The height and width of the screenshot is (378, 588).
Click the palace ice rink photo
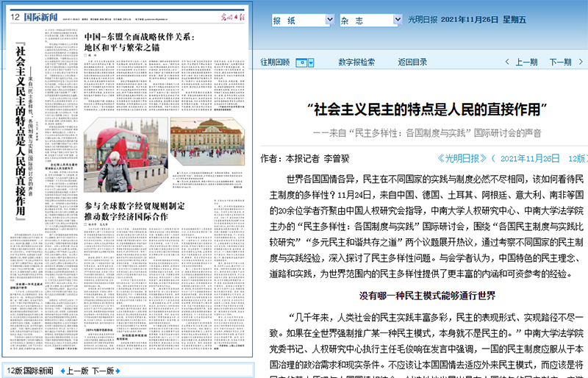(207, 141)
